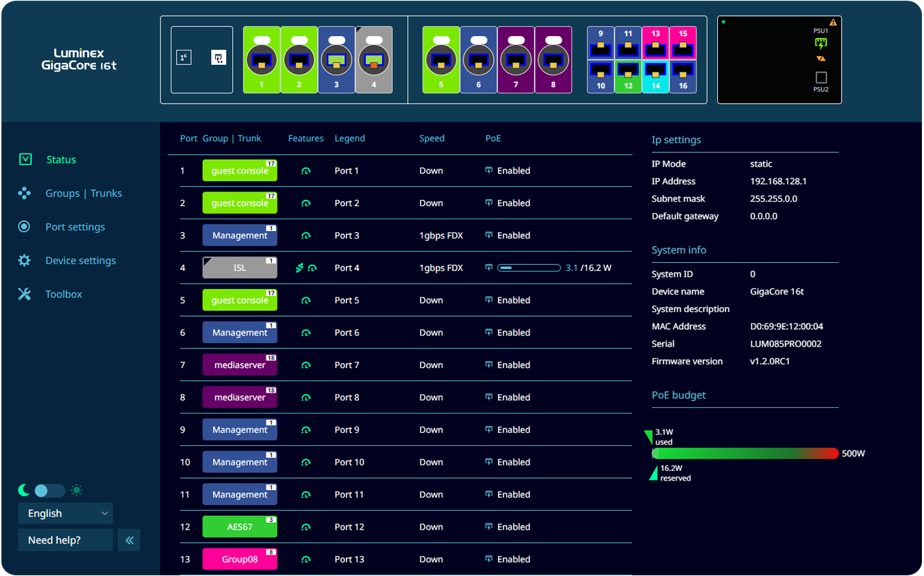Click port 8 connector in front panel

553,60
